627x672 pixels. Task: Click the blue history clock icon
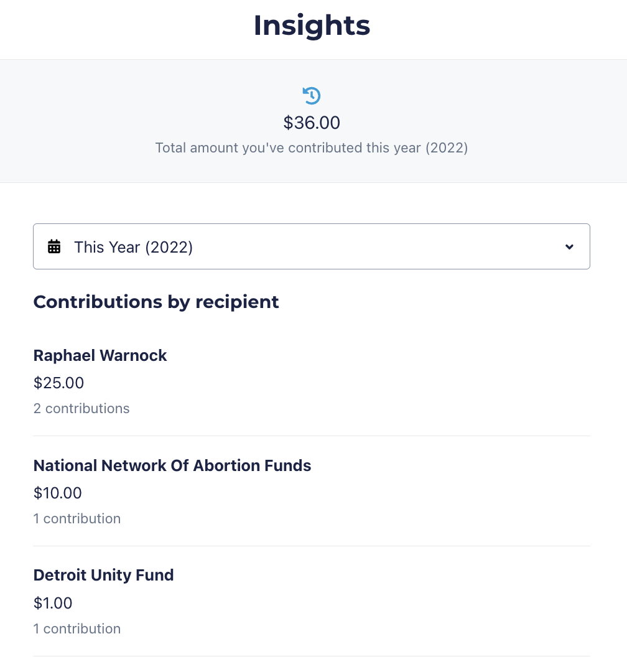pyautogui.click(x=312, y=96)
